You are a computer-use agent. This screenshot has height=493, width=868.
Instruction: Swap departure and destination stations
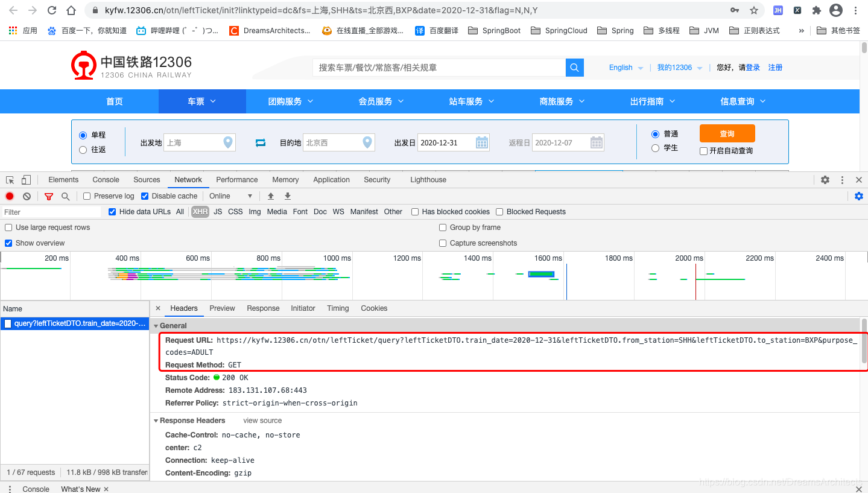[x=261, y=143]
